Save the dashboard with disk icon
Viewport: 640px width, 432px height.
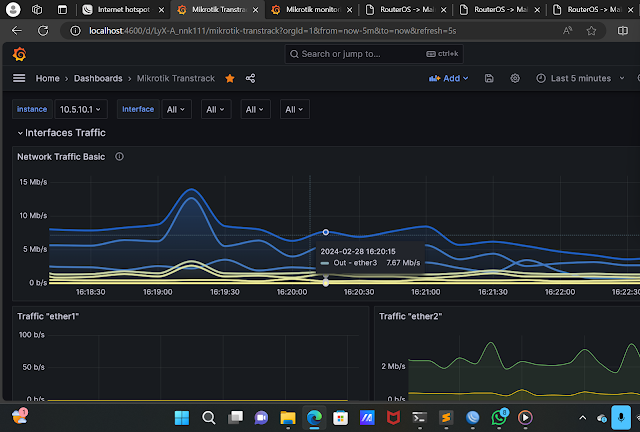click(489, 78)
